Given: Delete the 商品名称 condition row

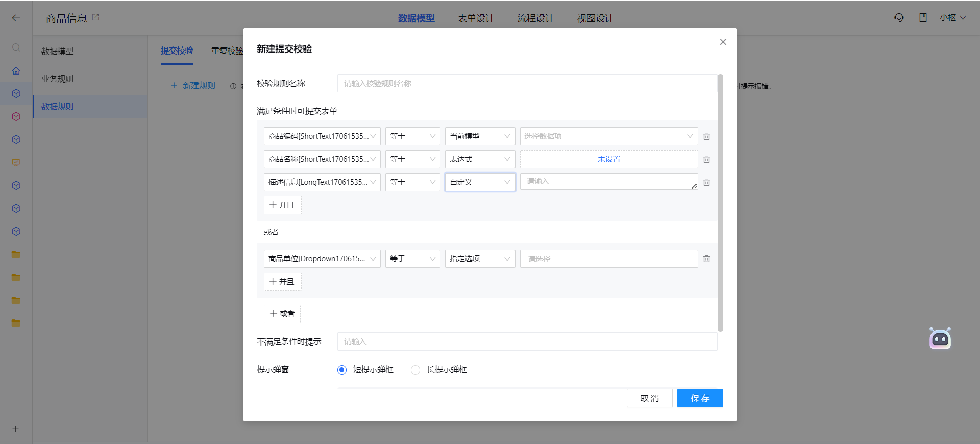Looking at the screenshot, I should 706,159.
